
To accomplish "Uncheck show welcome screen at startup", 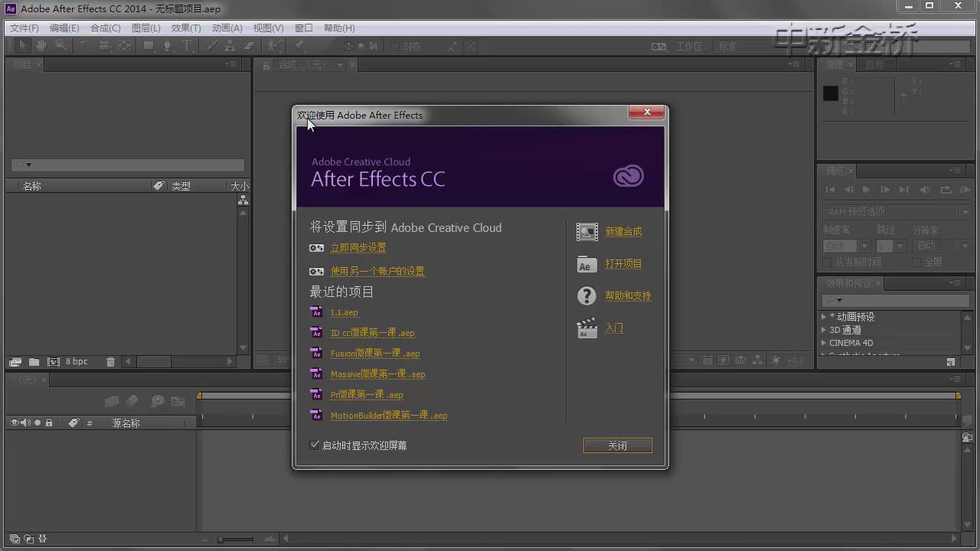I will pyautogui.click(x=314, y=445).
